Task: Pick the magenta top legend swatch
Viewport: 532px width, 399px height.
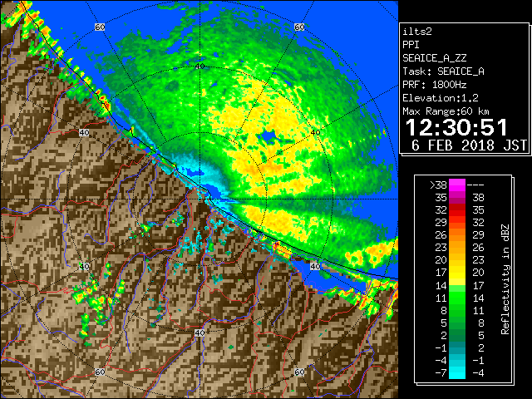Action: (457, 185)
